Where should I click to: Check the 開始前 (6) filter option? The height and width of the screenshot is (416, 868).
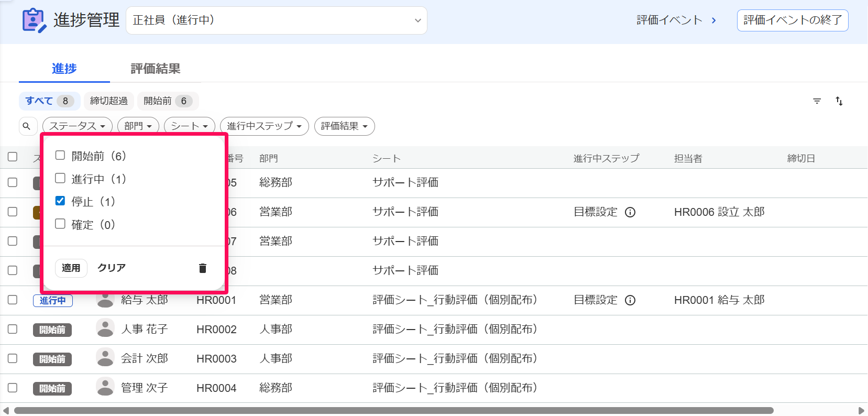point(60,155)
